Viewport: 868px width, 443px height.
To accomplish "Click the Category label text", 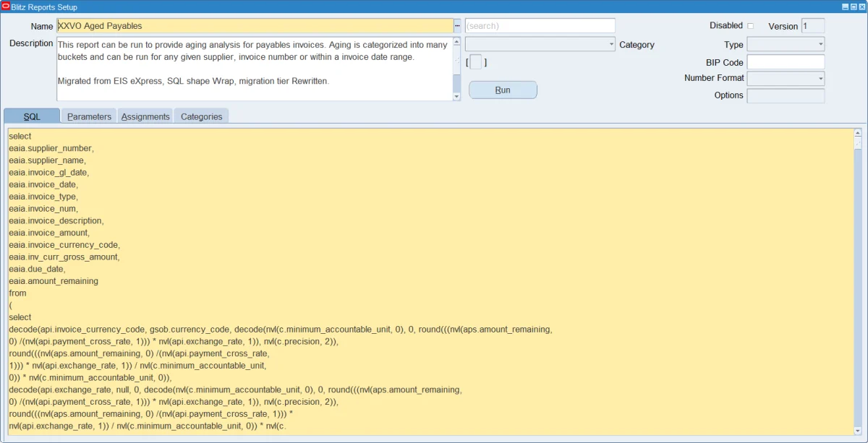I will point(637,45).
